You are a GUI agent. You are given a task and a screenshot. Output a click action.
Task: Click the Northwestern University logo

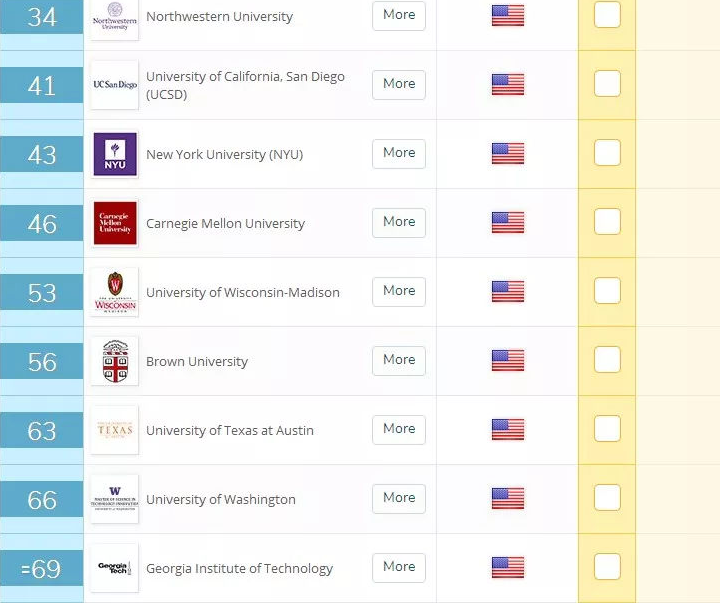pos(115,18)
